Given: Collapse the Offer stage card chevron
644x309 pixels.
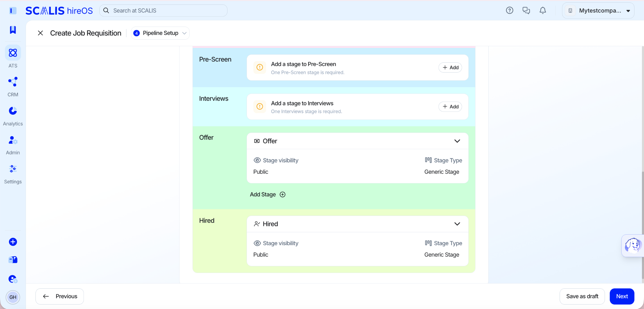Looking at the screenshot, I should (x=457, y=141).
